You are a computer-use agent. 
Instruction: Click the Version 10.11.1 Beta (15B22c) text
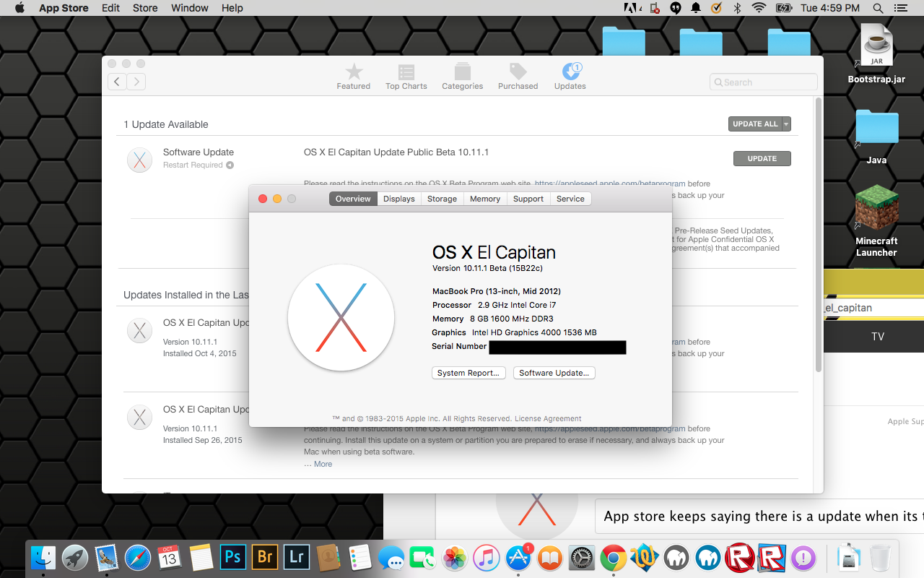(487, 268)
